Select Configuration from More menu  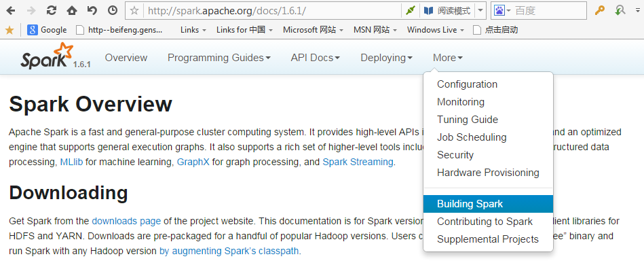(x=489, y=84)
